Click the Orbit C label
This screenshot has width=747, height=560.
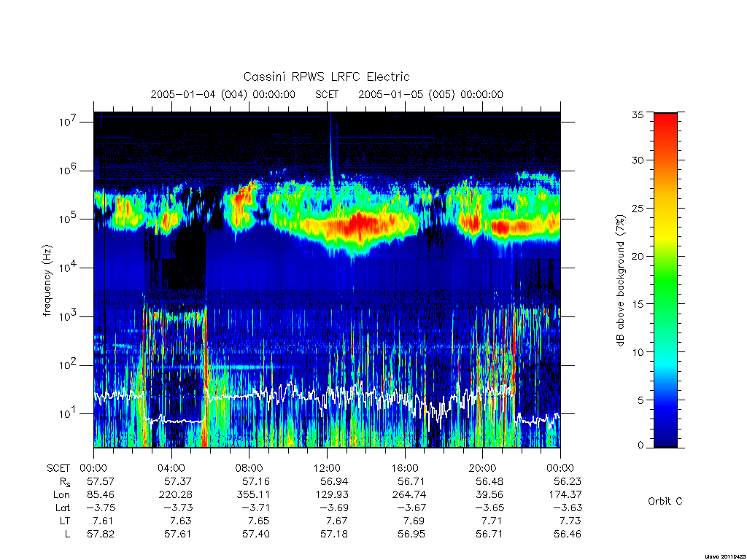coord(665,501)
